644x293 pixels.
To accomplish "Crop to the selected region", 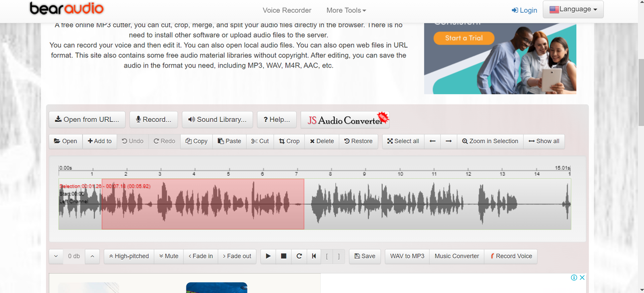I will (x=290, y=141).
